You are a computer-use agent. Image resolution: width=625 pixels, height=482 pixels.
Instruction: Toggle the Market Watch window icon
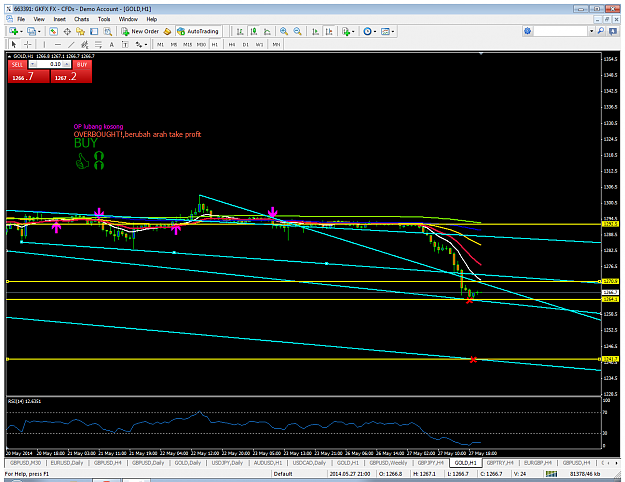pos(53,31)
